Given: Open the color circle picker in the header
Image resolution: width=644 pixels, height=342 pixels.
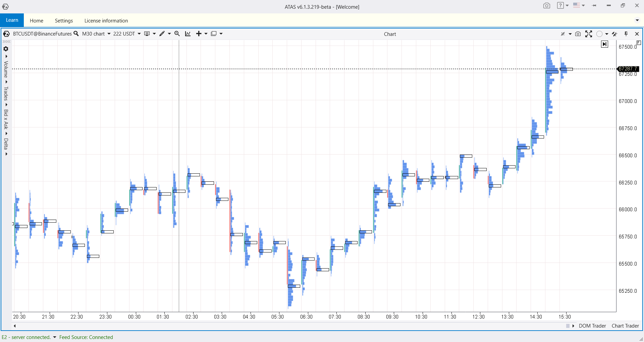Looking at the screenshot, I should tap(600, 34).
